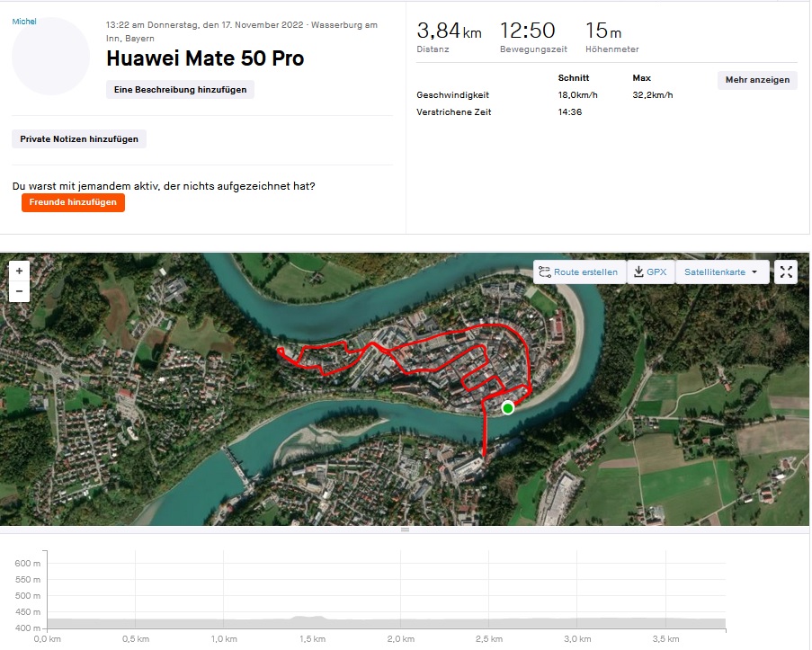
Task: Open Michel's profile link
Action: 24,22
